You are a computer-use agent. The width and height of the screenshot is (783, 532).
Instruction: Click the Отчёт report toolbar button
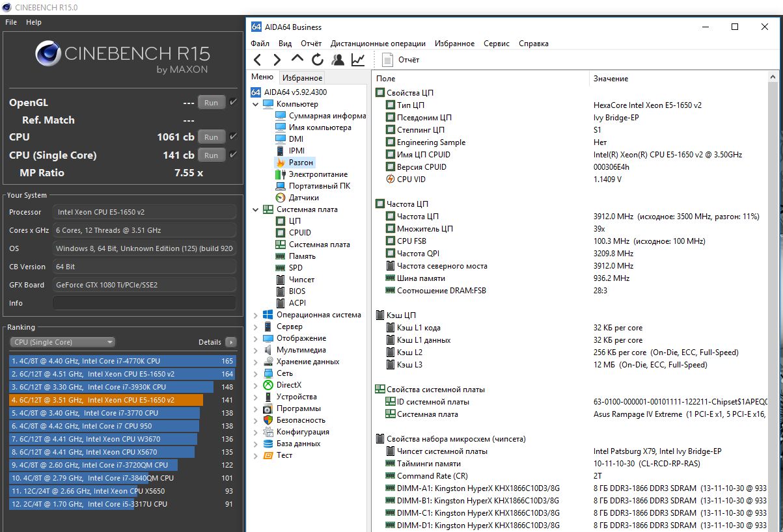point(401,60)
